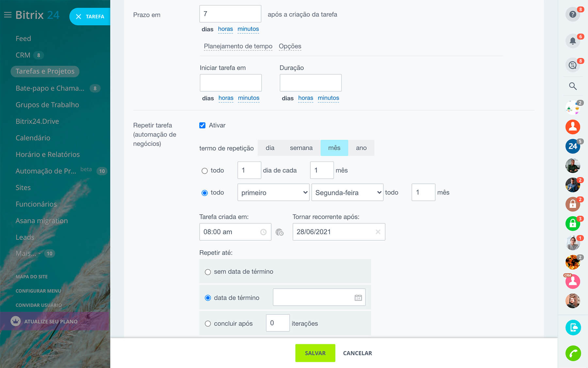Select the 'sem data de término' option
Screen dimensions: 588x368
(x=208, y=272)
